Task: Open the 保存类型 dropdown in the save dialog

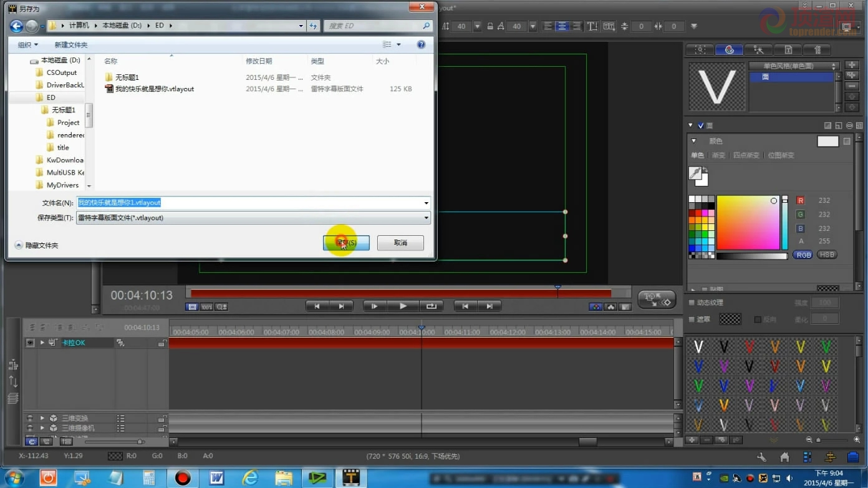Action: 427,218
